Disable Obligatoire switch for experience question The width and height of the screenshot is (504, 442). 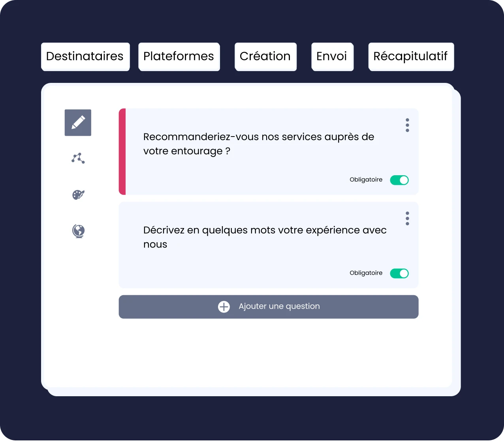coord(399,273)
